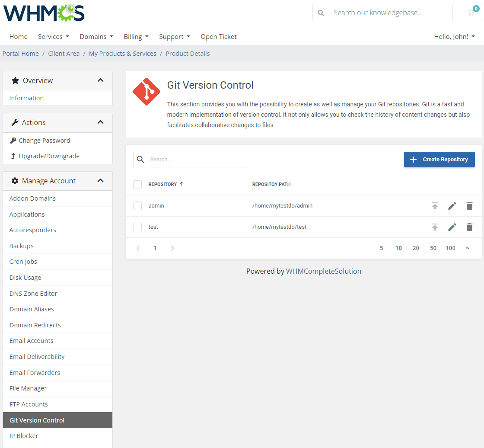This screenshot has width=484, height=448.
Task: Click the knowledgebase search magnifier icon
Action: click(x=321, y=13)
